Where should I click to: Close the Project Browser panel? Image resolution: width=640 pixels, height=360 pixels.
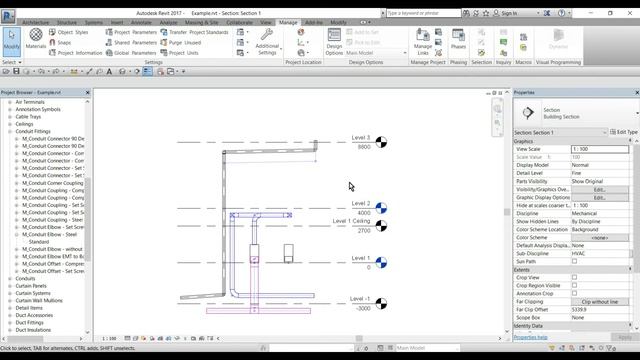pos(87,93)
